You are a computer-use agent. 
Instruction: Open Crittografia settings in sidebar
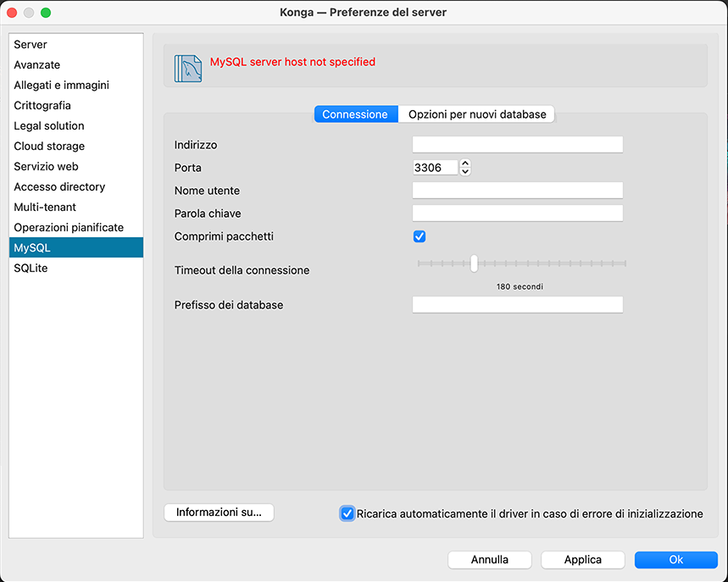point(42,105)
